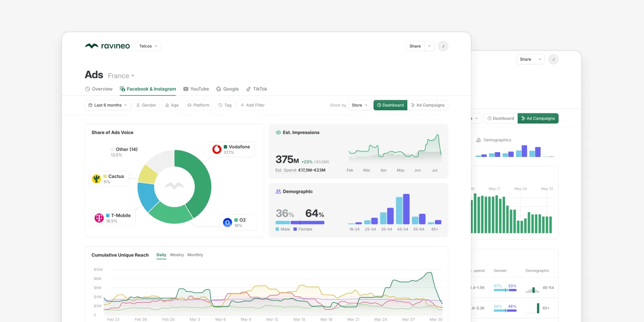Click Share in the back window
644x322 pixels.
click(525, 59)
